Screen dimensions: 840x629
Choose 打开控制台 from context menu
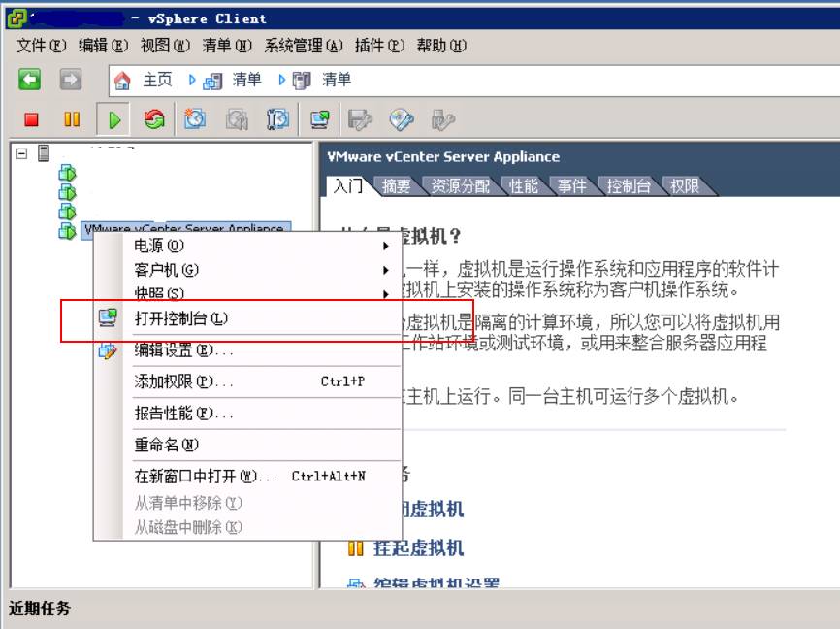pyautogui.click(x=248, y=318)
